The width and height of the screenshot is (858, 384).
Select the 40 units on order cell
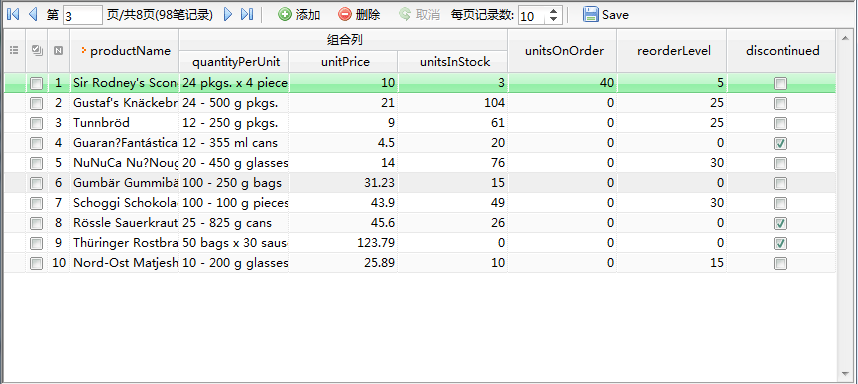(562, 83)
